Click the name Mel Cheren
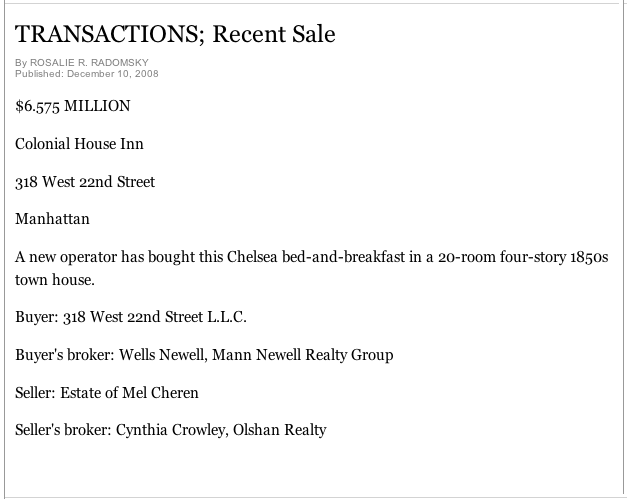 pos(160,393)
